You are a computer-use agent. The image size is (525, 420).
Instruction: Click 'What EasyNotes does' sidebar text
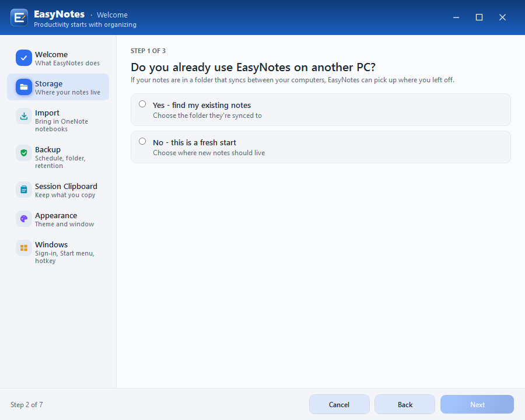[67, 63]
